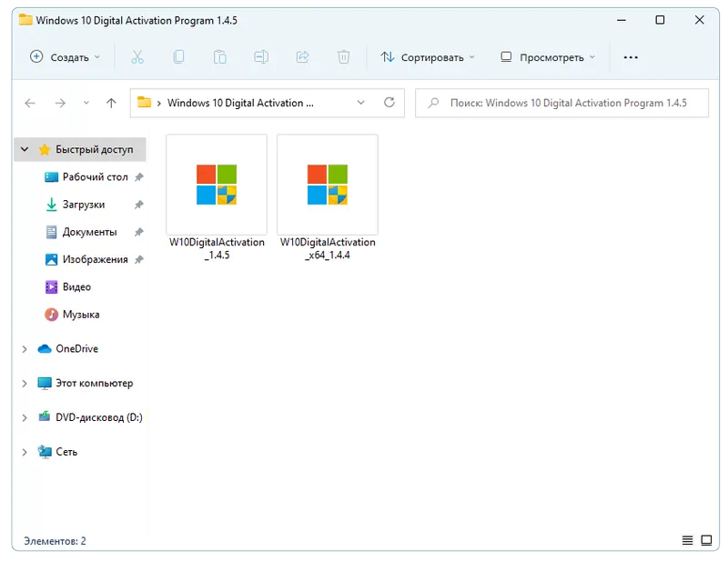Select Рабочий стол in sidebar

(x=95, y=177)
